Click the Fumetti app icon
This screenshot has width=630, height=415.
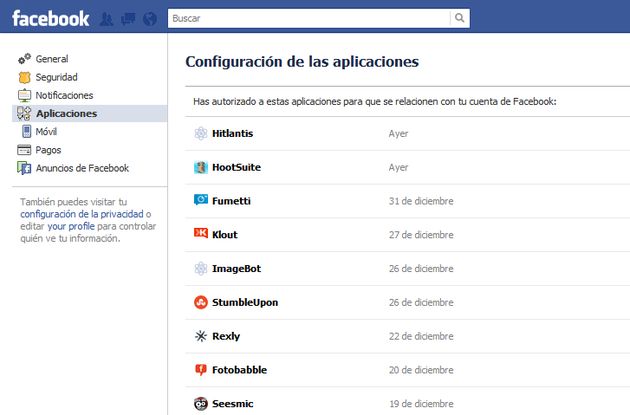(201, 200)
